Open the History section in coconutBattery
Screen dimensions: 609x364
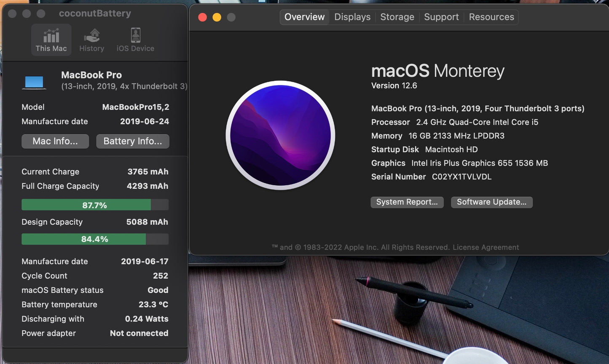tap(91, 39)
